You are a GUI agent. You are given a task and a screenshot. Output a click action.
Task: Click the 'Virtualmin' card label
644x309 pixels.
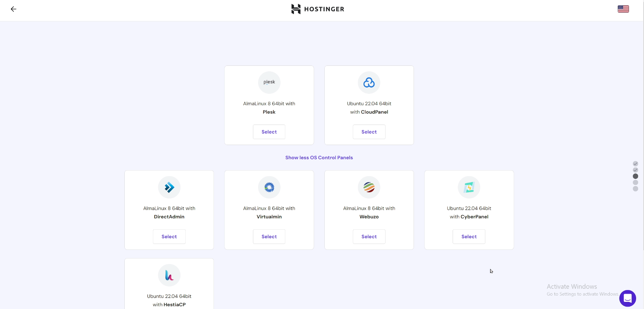269,217
